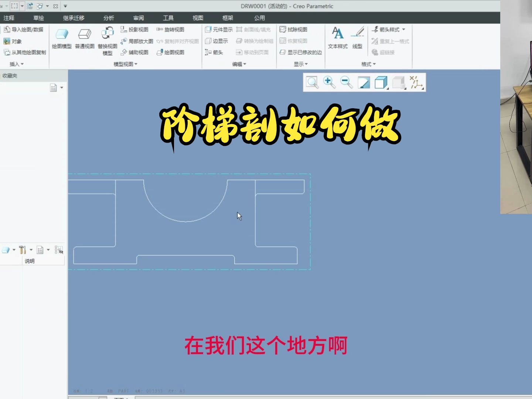Screen dimensions: 532x399
Task: Click the 说明 panel item at bottom left
Action: coord(30,260)
